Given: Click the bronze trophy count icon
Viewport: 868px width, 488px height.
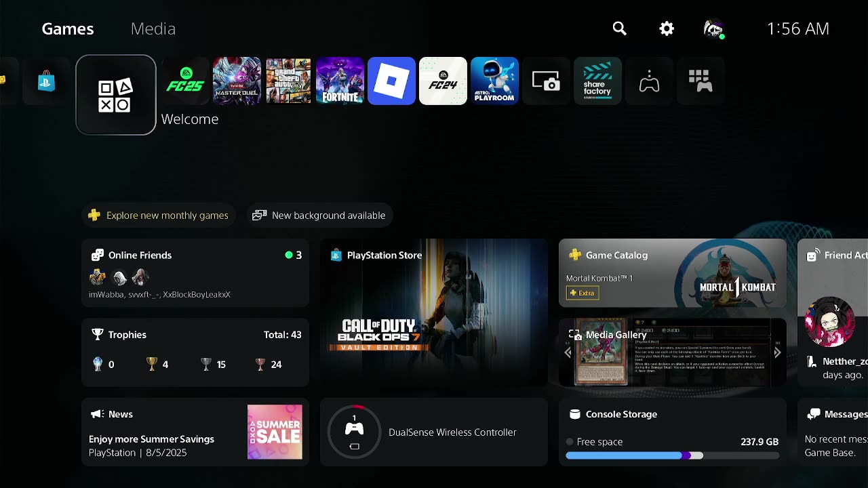Looking at the screenshot, I should click(x=260, y=364).
